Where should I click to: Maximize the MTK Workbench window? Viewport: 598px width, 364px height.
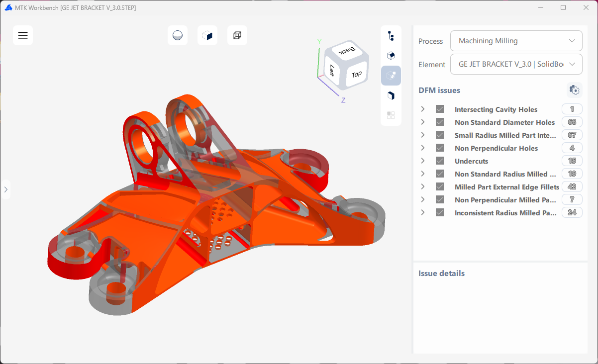click(x=563, y=7)
